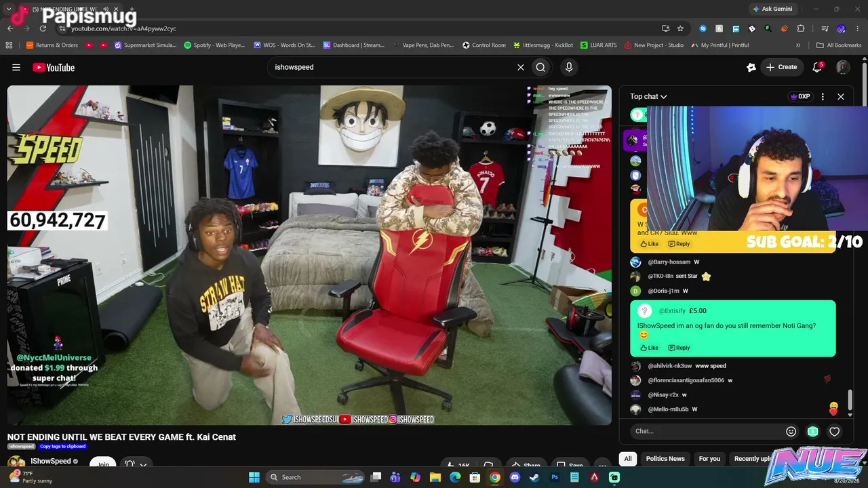Go to the YouTube home logo

pyautogui.click(x=54, y=67)
